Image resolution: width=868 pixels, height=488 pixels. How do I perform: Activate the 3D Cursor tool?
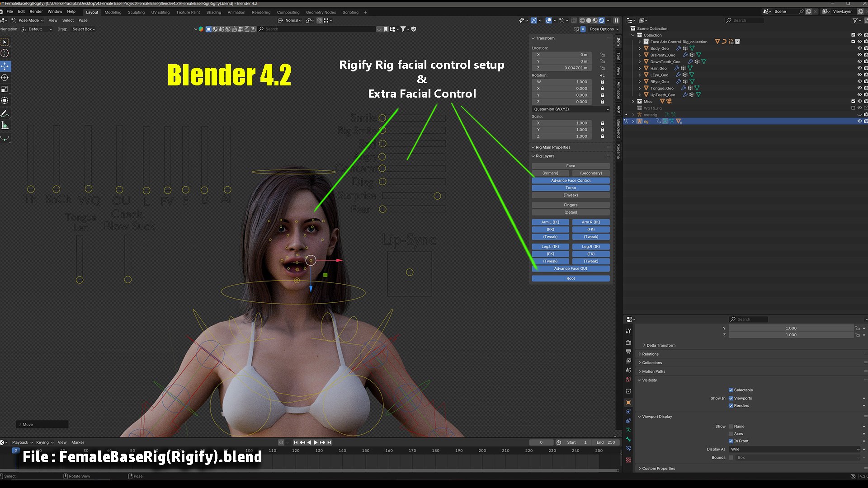pos(5,53)
